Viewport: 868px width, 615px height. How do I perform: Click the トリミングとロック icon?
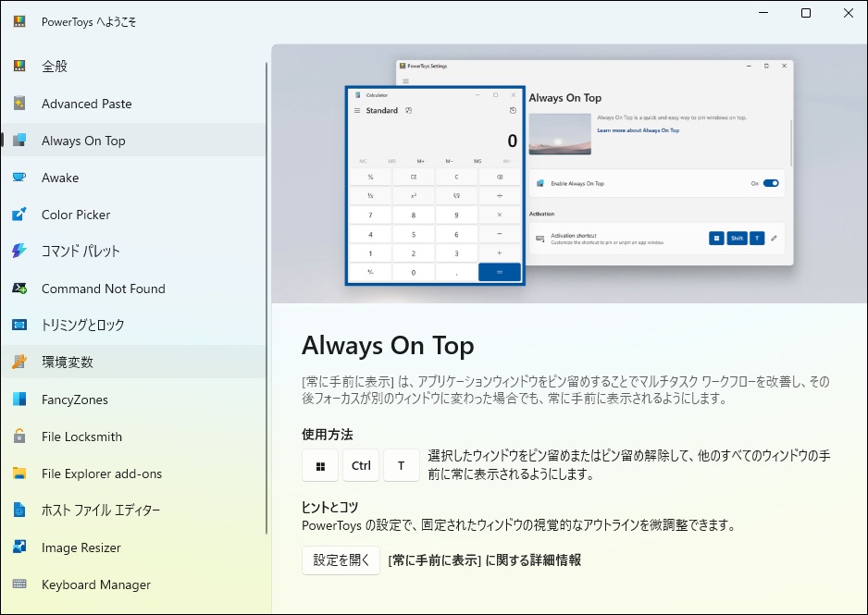coord(20,326)
